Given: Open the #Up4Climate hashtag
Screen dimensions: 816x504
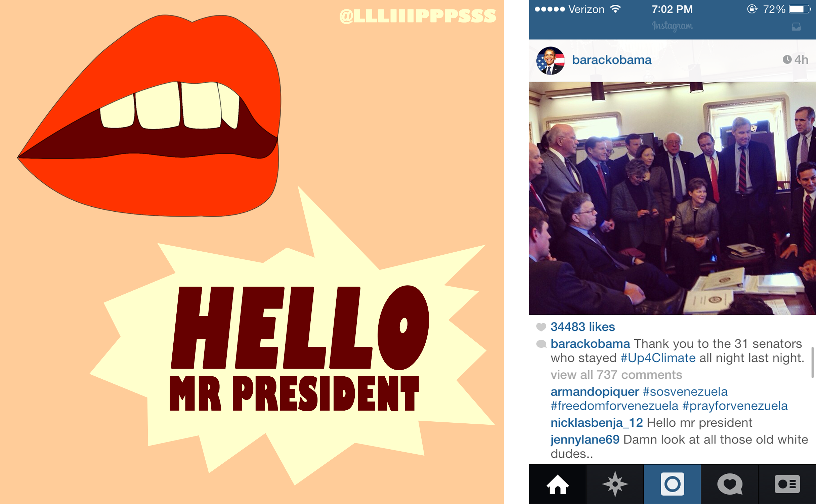Looking at the screenshot, I should coord(658,358).
